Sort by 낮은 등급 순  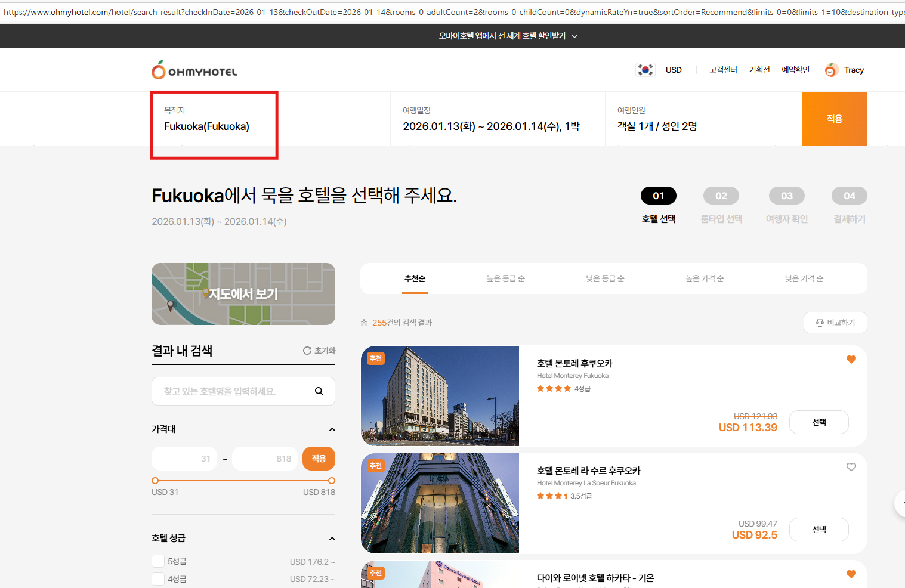click(605, 278)
